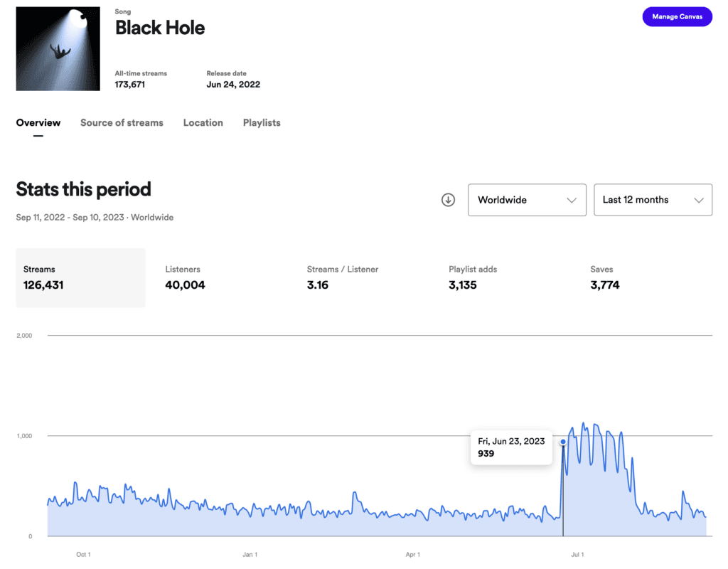728x569 pixels.
Task: Click the Jun 23, 2023 chart data point
Action: point(563,442)
